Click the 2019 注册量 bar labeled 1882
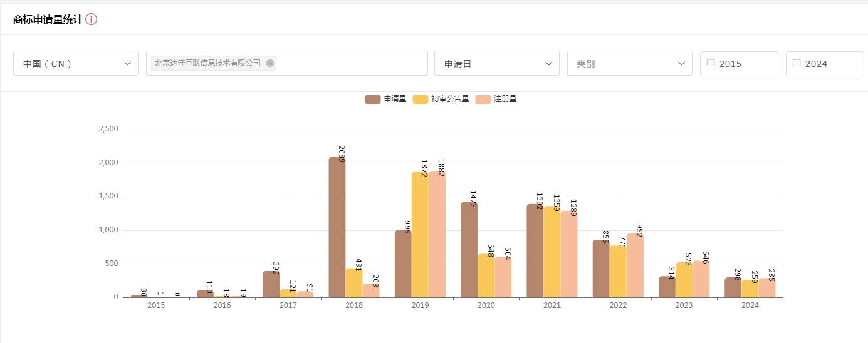Image resolution: width=868 pixels, height=343 pixels. 437,238
